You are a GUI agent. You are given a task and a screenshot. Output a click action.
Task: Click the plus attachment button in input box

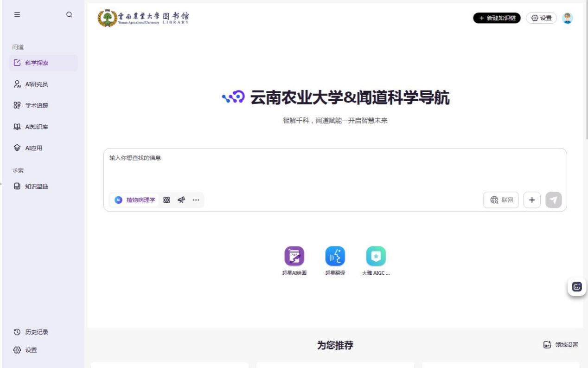click(x=532, y=200)
